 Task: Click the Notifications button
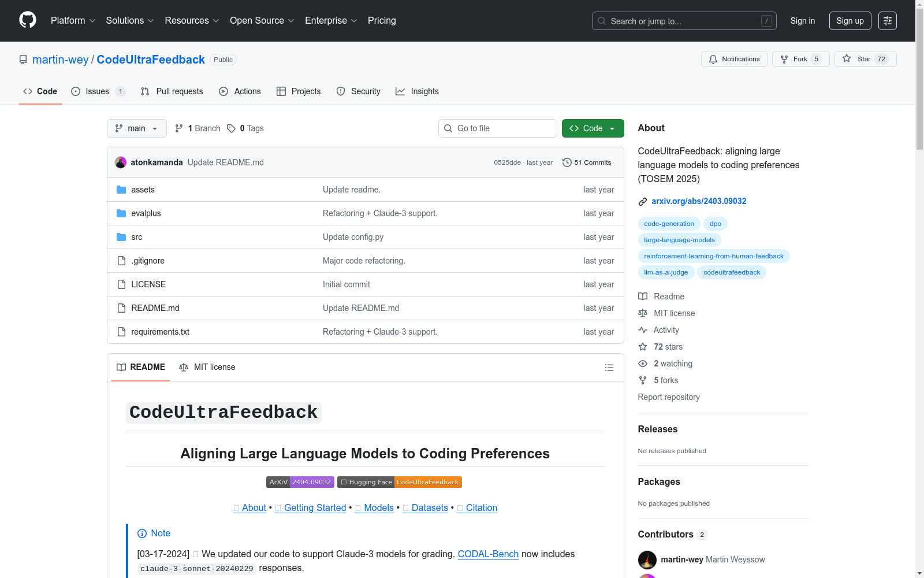pyautogui.click(x=735, y=59)
